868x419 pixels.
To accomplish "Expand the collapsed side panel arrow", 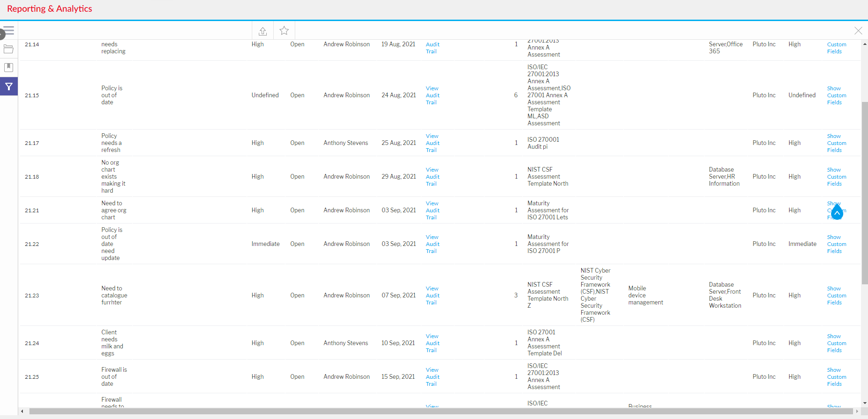I will point(2,34).
